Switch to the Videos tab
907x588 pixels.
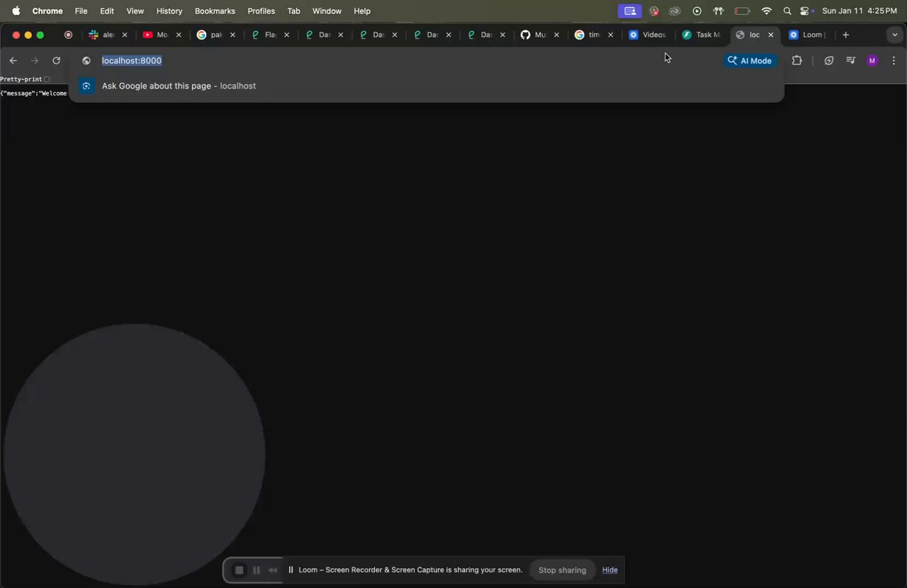tap(647, 35)
